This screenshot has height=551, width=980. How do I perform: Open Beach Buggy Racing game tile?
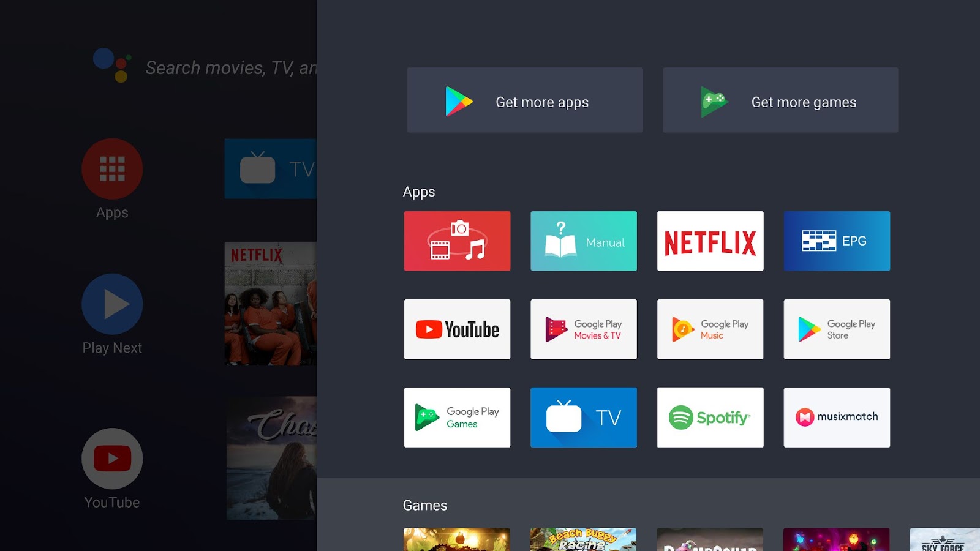(x=583, y=539)
